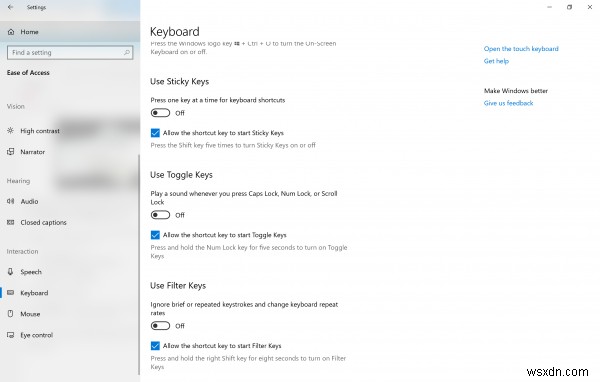The height and width of the screenshot is (382, 600).
Task: Click the Speech microphone icon
Action: 11,272
